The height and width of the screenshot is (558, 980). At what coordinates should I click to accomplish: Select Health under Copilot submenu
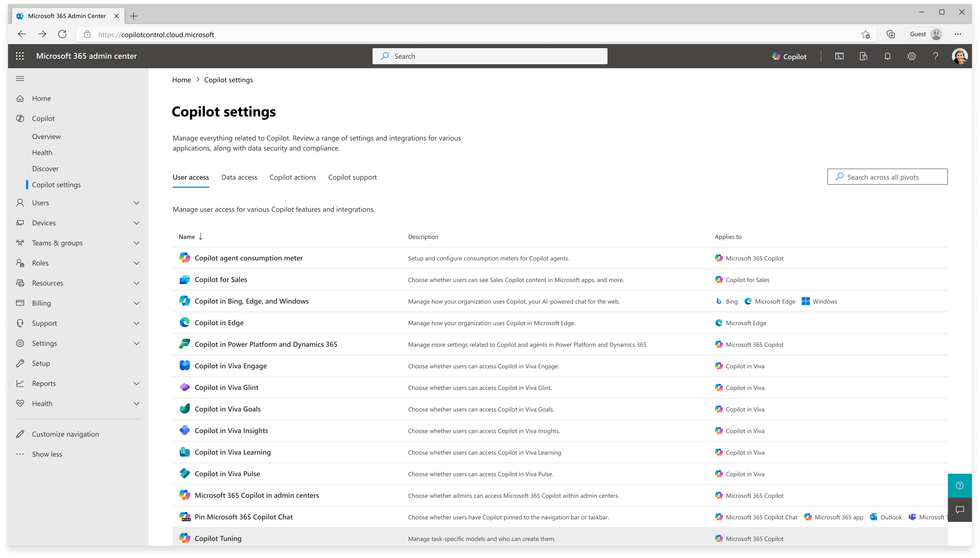click(x=42, y=153)
